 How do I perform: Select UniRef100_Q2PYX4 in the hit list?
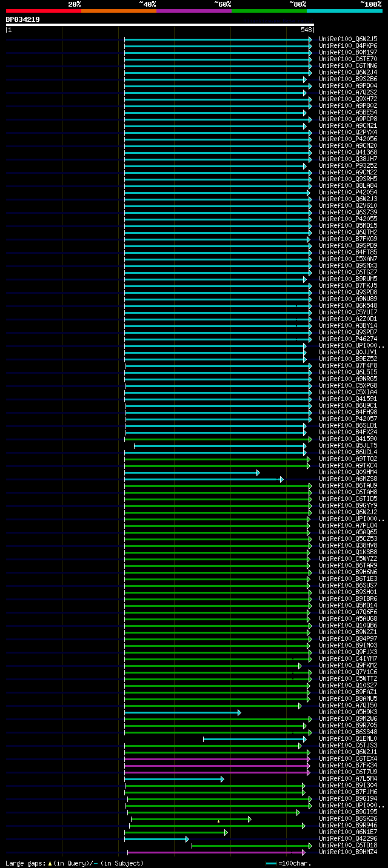coord(348,132)
